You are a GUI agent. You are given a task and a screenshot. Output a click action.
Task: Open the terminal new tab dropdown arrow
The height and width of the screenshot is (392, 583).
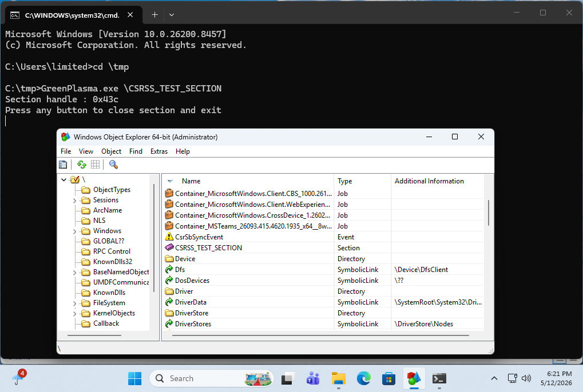coord(172,15)
